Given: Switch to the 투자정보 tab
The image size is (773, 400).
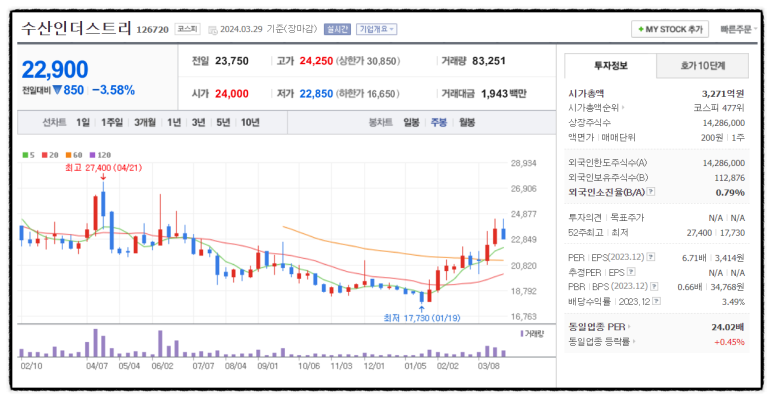Looking at the screenshot, I should coord(610,66).
